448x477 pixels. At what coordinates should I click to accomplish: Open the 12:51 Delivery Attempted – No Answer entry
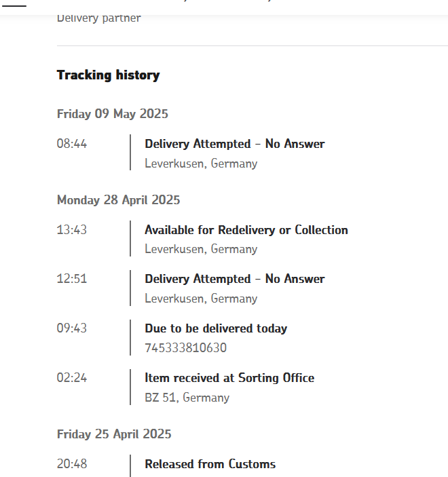pos(235,279)
